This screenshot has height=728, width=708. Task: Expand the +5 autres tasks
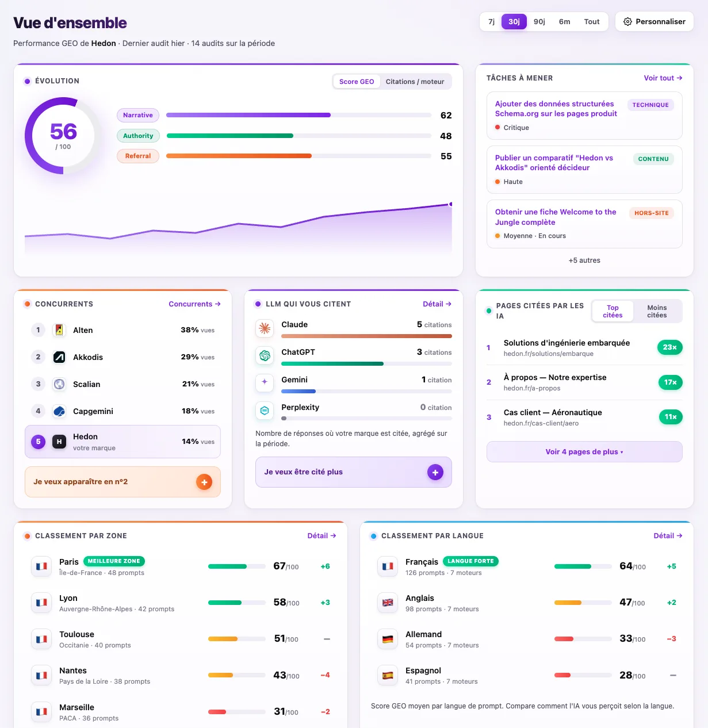[x=584, y=260]
